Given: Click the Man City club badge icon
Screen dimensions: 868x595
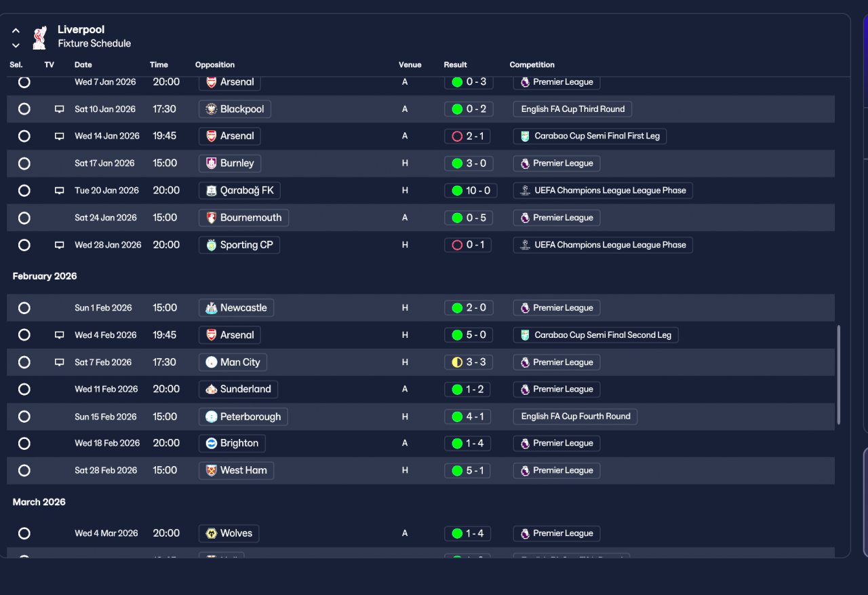Looking at the screenshot, I should pos(212,362).
